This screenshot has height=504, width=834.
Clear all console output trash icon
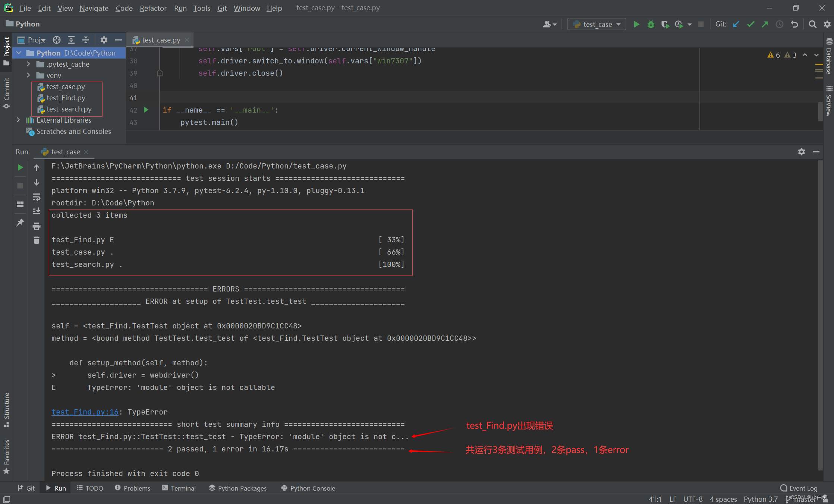coord(37,240)
